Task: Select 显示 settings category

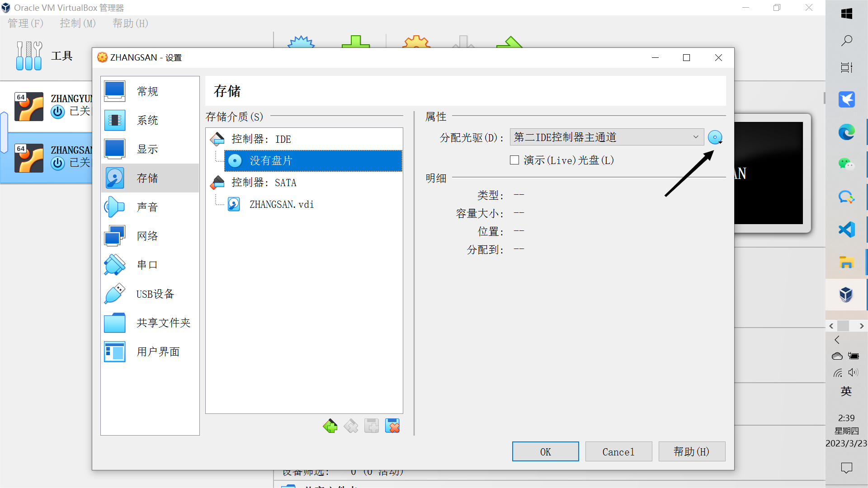Action: (150, 149)
